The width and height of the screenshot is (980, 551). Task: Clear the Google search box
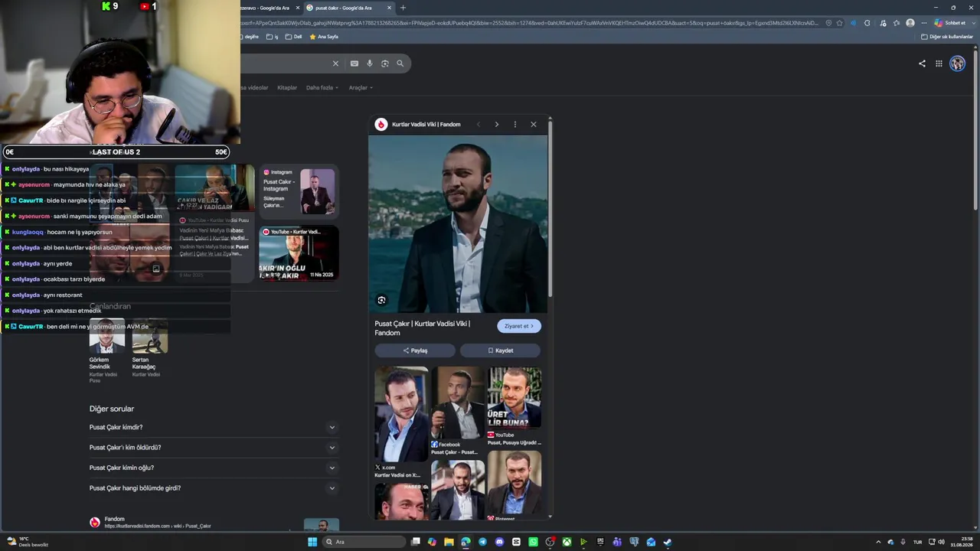335,64
